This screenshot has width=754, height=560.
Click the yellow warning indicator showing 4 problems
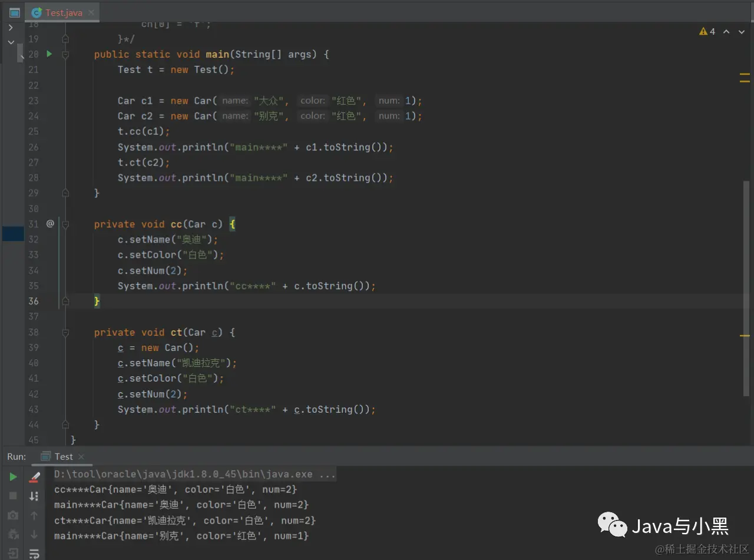pos(707,32)
